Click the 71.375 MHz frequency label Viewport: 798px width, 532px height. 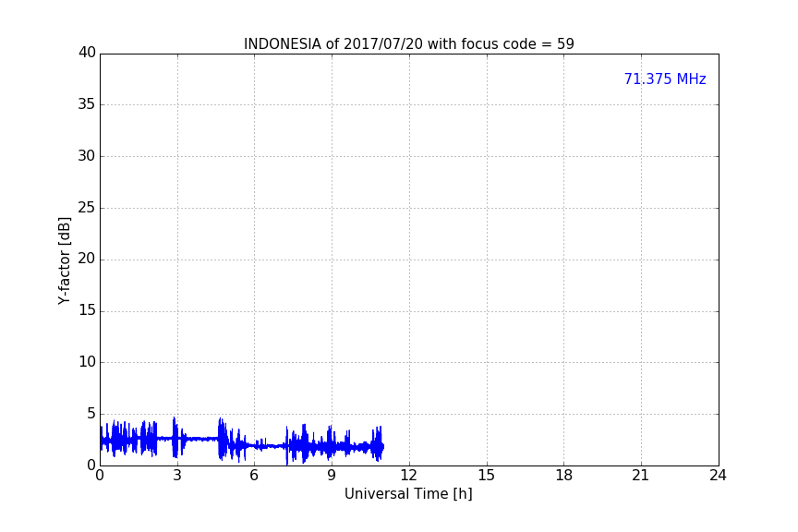[x=665, y=79]
